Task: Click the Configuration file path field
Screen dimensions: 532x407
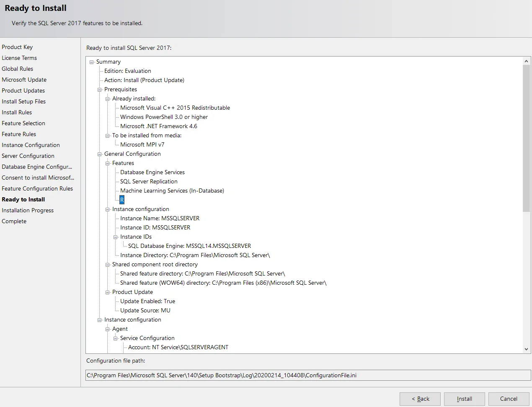Action: point(308,375)
